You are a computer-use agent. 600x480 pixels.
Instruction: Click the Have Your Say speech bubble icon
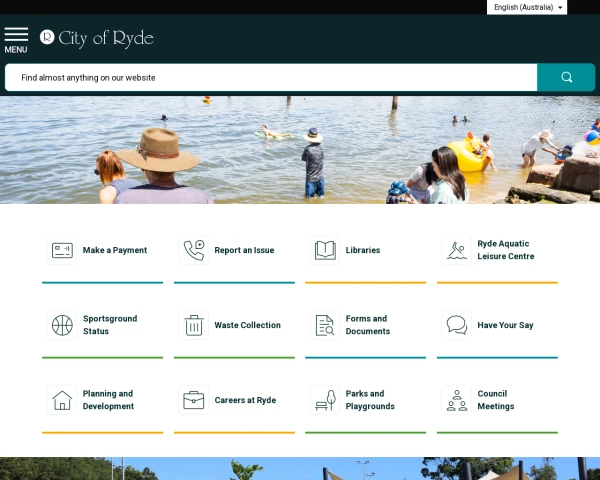click(x=457, y=325)
